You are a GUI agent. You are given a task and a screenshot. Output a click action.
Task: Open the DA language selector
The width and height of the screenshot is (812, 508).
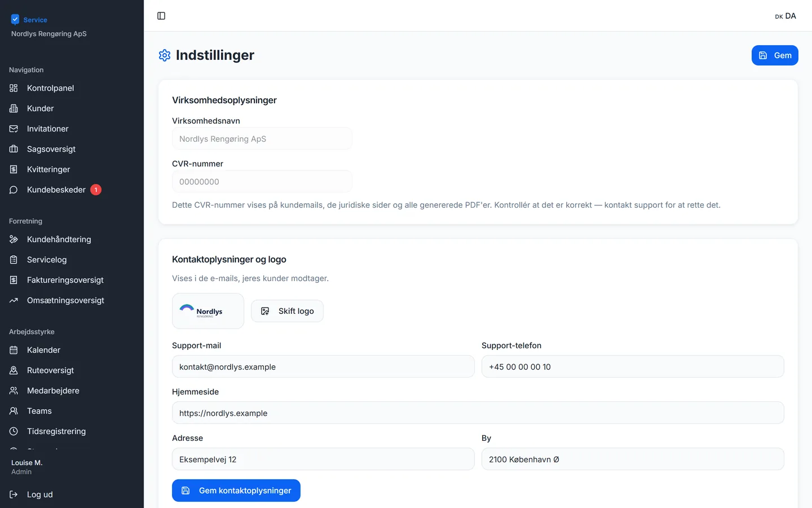785,16
